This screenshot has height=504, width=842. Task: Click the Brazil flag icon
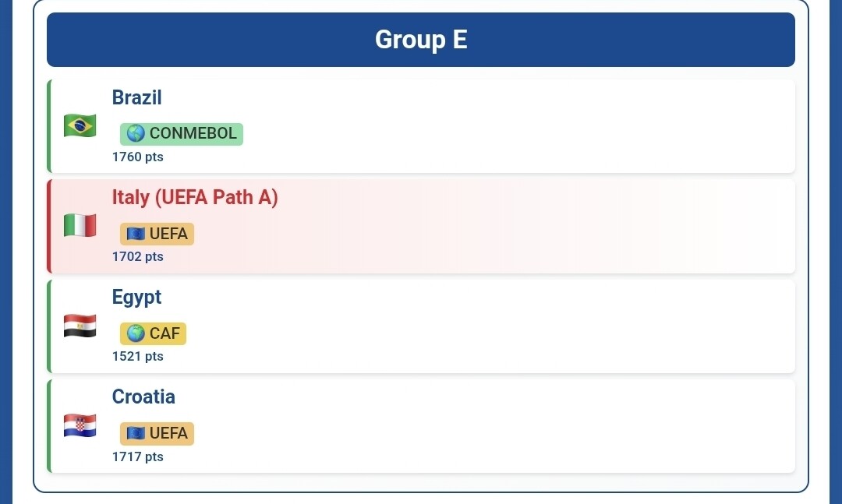click(x=80, y=125)
